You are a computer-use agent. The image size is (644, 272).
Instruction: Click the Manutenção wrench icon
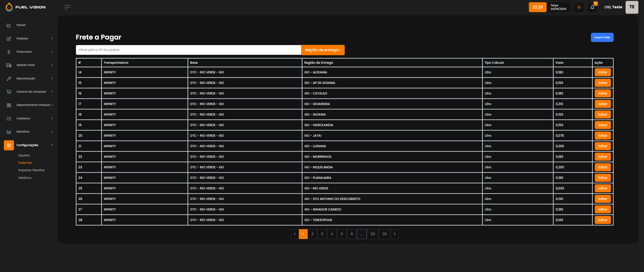(9, 79)
